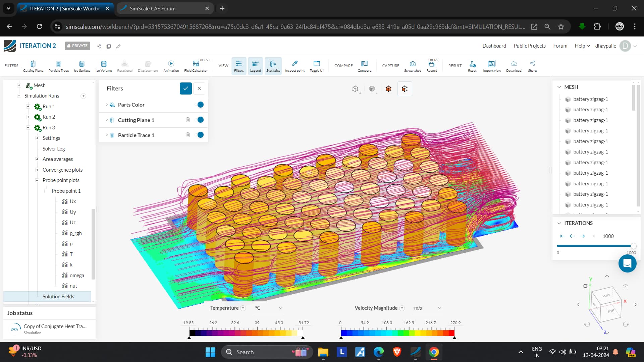Viewport: 644px width, 362px height.
Task: Open the Public Projects link
Action: pyautogui.click(x=529, y=46)
